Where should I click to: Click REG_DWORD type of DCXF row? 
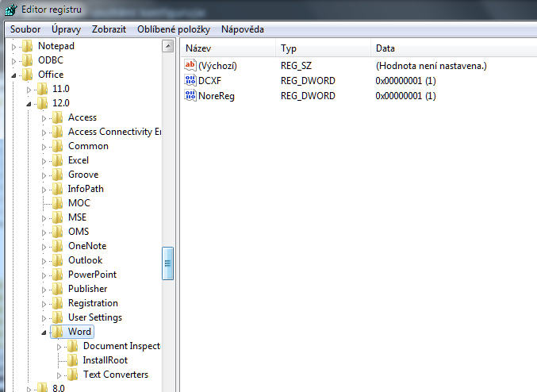(x=308, y=81)
